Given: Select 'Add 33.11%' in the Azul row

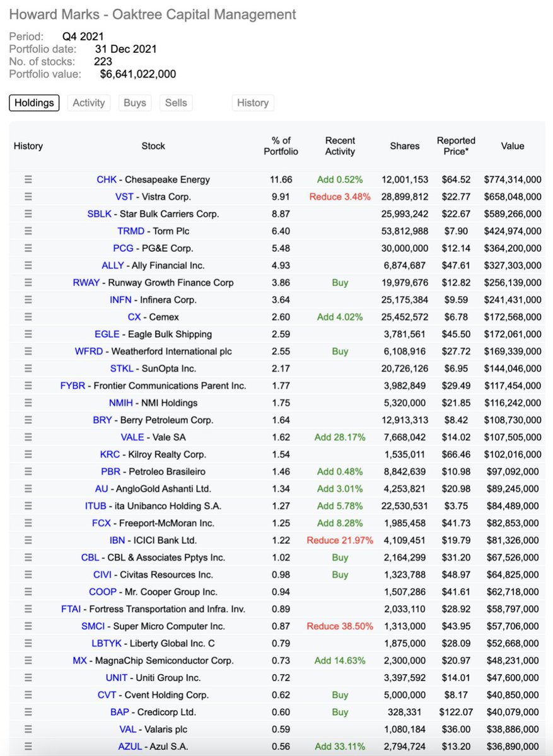Looking at the screenshot, I should (341, 747).
